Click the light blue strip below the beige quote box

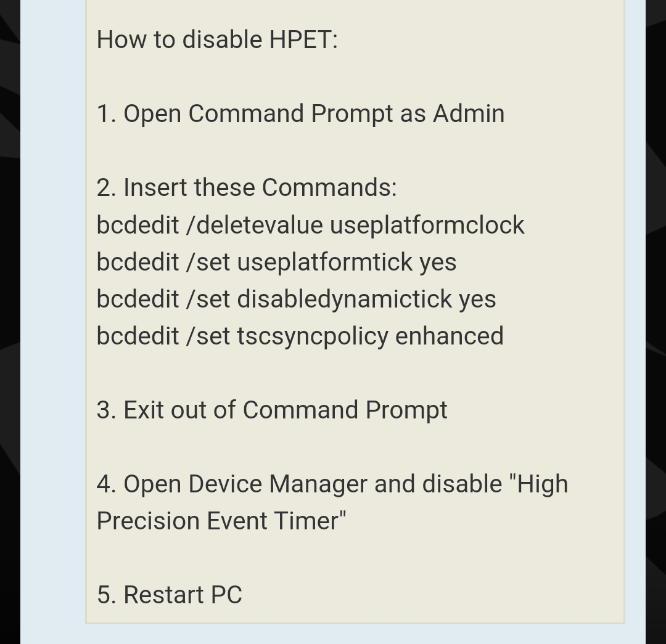(333, 634)
